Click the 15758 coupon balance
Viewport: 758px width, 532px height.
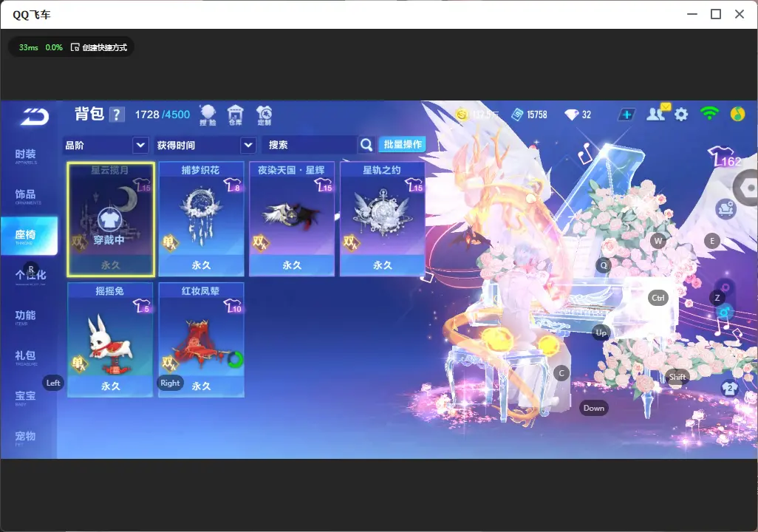coord(537,115)
